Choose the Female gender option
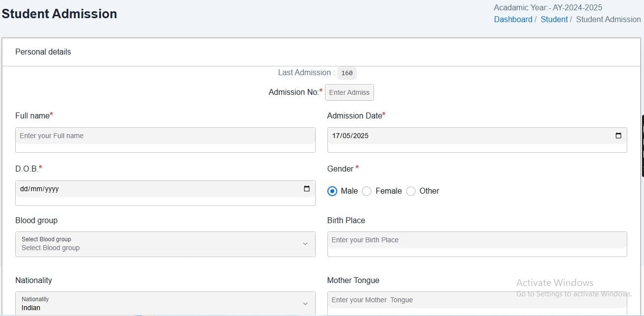The width and height of the screenshot is (644, 316). click(367, 191)
